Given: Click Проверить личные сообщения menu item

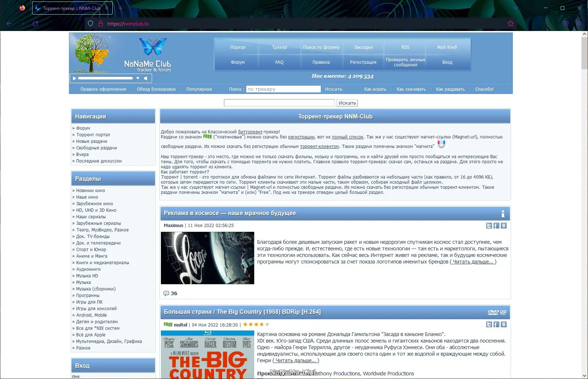Looking at the screenshot, I should click(x=405, y=62).
